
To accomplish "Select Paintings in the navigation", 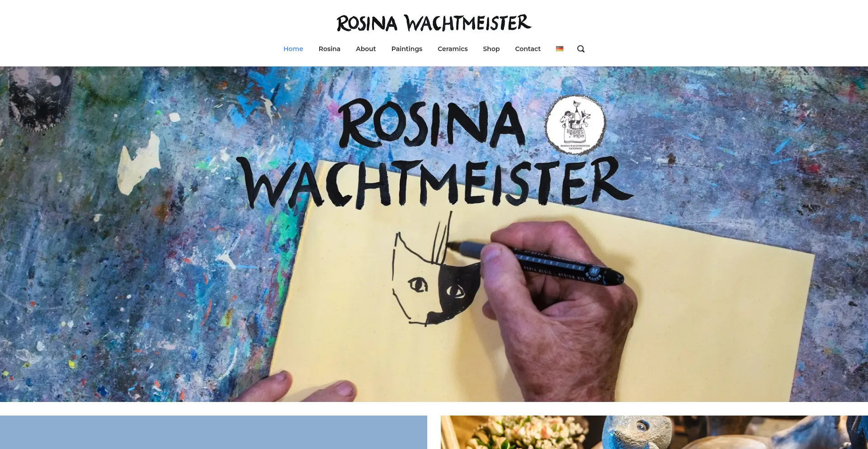I will click(407, 49).
